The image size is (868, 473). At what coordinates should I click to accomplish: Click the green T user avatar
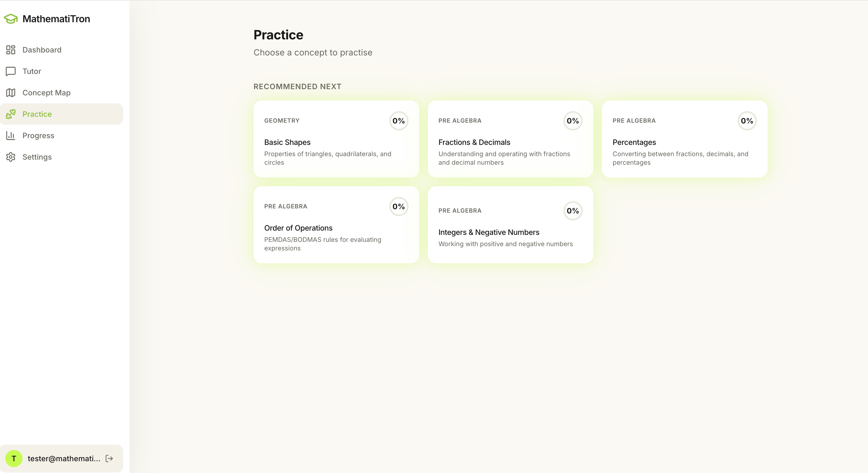14,459
